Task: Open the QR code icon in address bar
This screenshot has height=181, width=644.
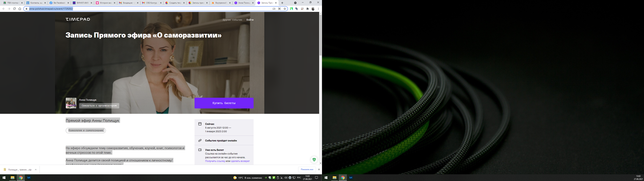Action: [279, 9]
